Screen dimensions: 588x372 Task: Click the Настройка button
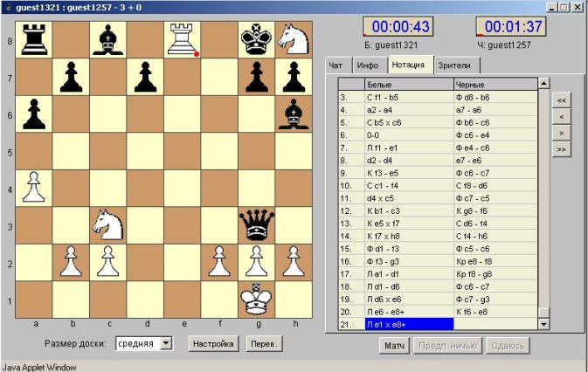[x=212, y=344]
